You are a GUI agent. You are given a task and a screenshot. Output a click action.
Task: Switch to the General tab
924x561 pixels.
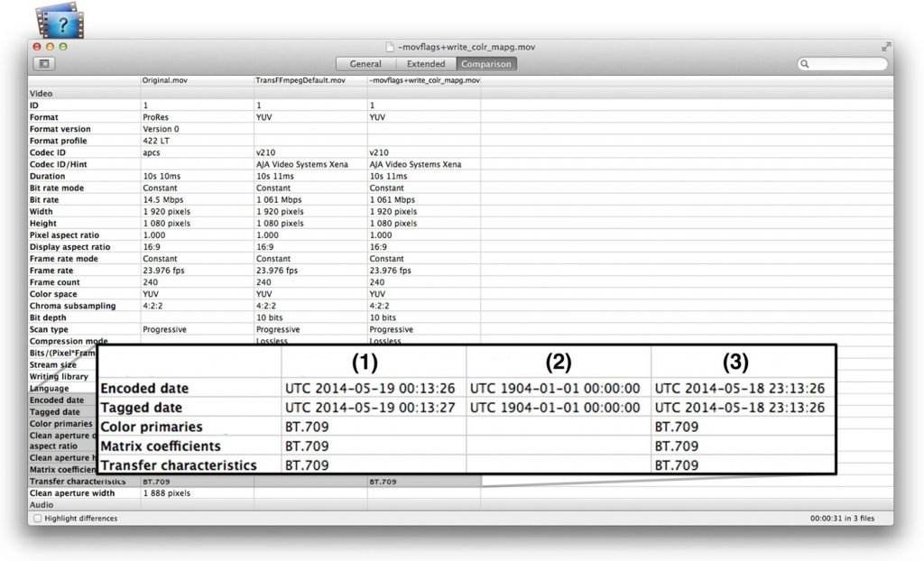pos(365,64)
